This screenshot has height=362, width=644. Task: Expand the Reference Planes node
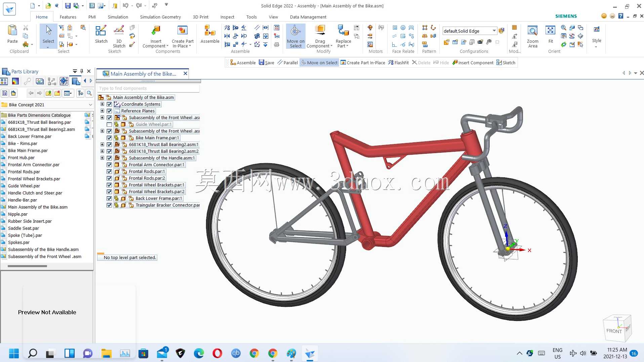[x=102, y=111]
